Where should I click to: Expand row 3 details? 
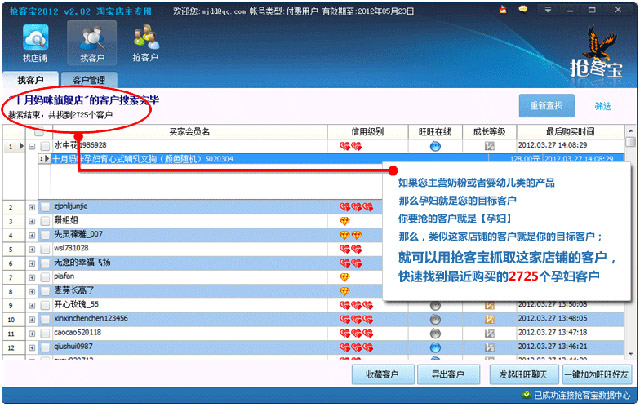[32, 222]
